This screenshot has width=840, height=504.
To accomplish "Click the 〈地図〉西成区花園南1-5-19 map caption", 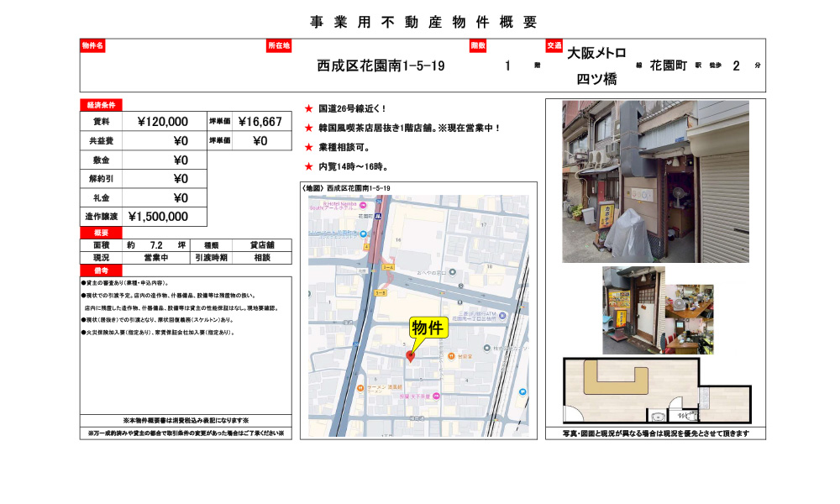I will click(x=346, y=188).
